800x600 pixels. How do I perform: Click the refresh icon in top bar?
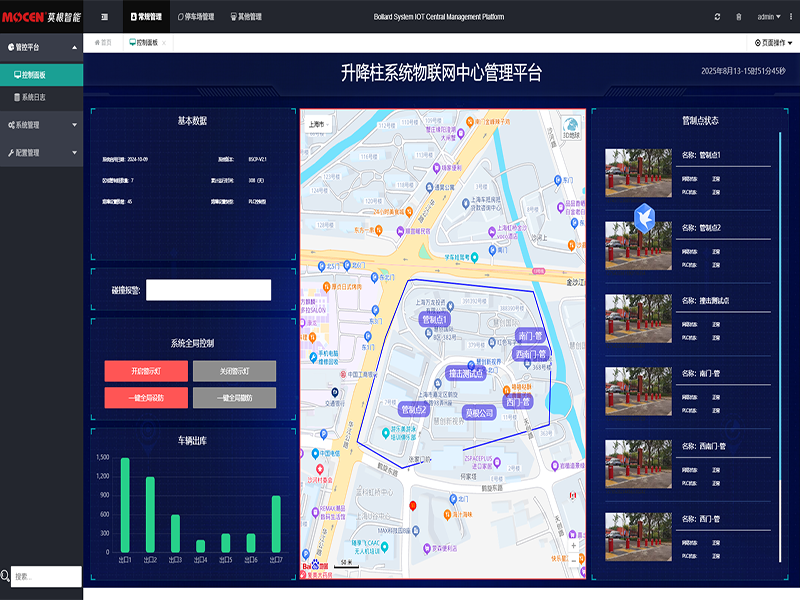click(717, 17)
